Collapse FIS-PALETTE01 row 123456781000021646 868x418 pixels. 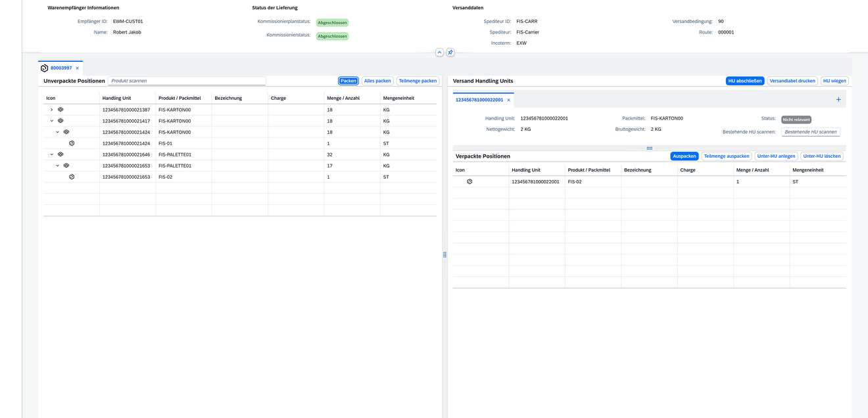coord(52,154)
